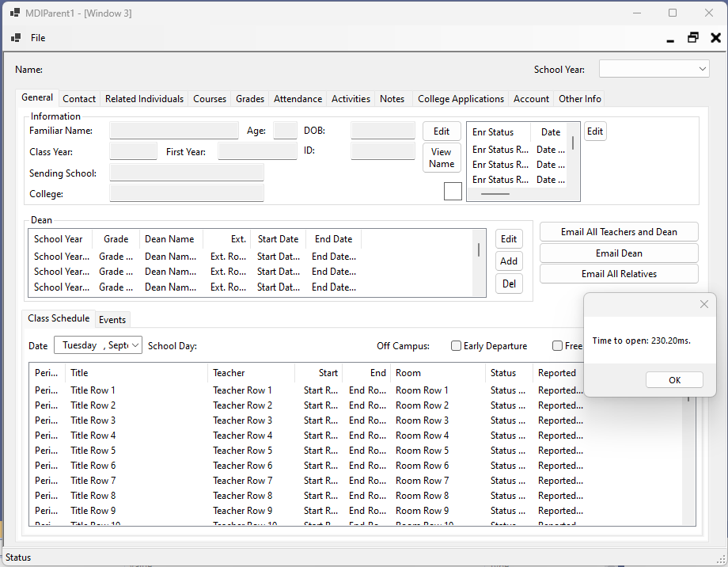Click Email All Teachers and Dean
The image size is (728, 567).
619,232
